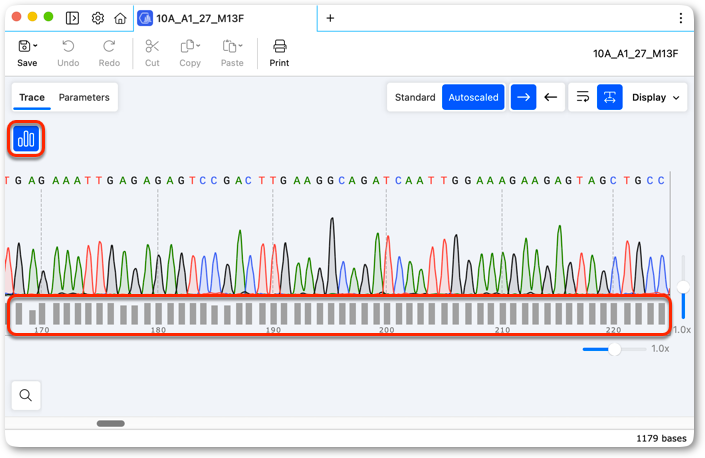Screen dimensions: 705x458
Task: Open the sidebar panel toggle icon
Action: click(72, 18)
